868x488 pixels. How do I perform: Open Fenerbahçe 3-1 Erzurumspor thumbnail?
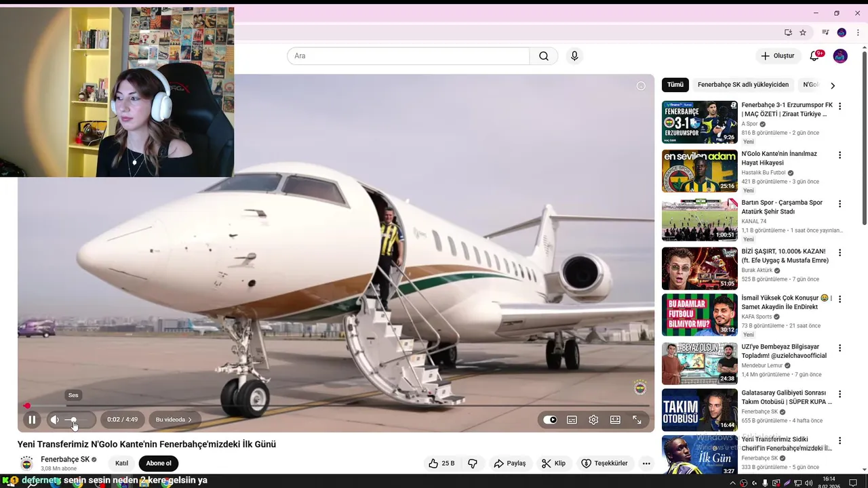point(699,122)
